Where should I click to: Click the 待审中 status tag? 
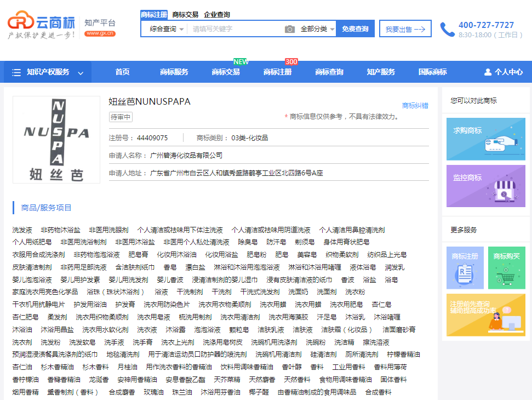(x=121, y=117)
